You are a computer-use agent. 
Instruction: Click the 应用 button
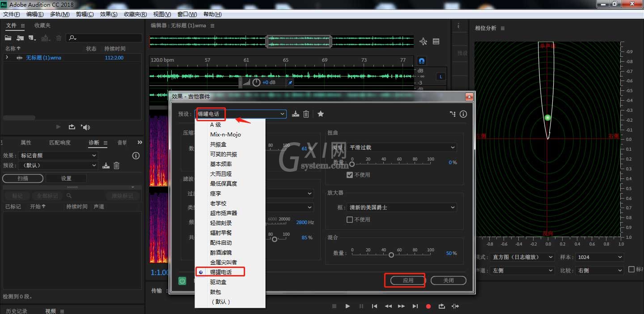coord(408,280)
